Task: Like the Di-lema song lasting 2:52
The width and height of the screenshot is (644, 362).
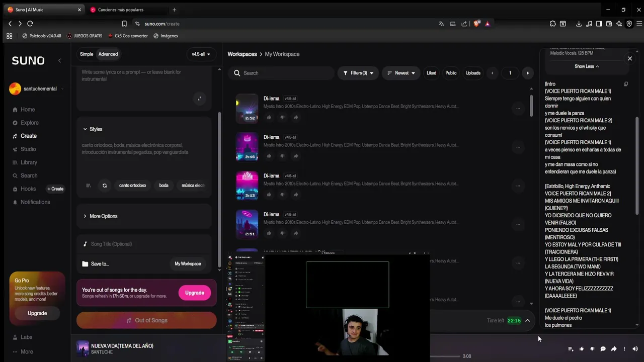Action: (269, 118)
